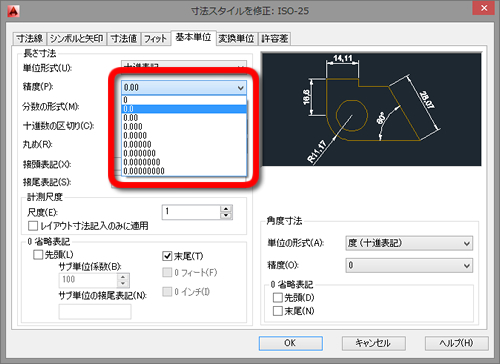Choose 0.0000 in the precision list

click(x=184, y=136)
